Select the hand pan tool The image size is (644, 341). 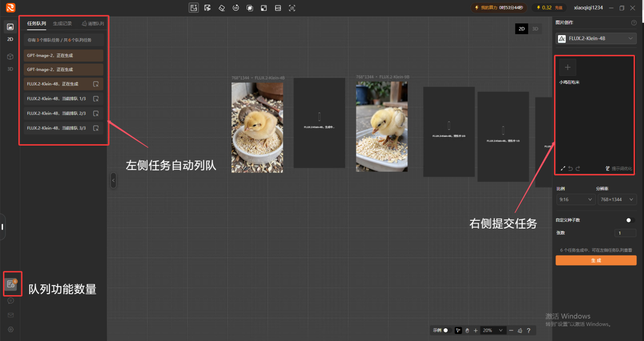(467, 330)
